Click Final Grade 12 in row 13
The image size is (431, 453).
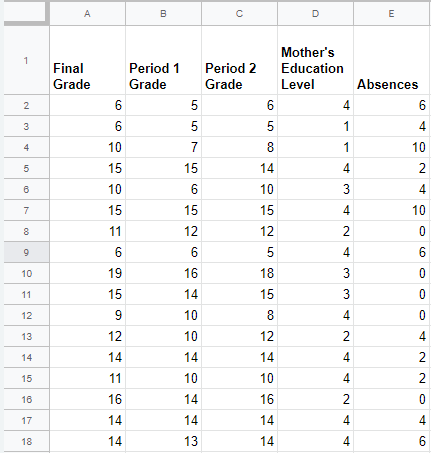click(87, 336)
